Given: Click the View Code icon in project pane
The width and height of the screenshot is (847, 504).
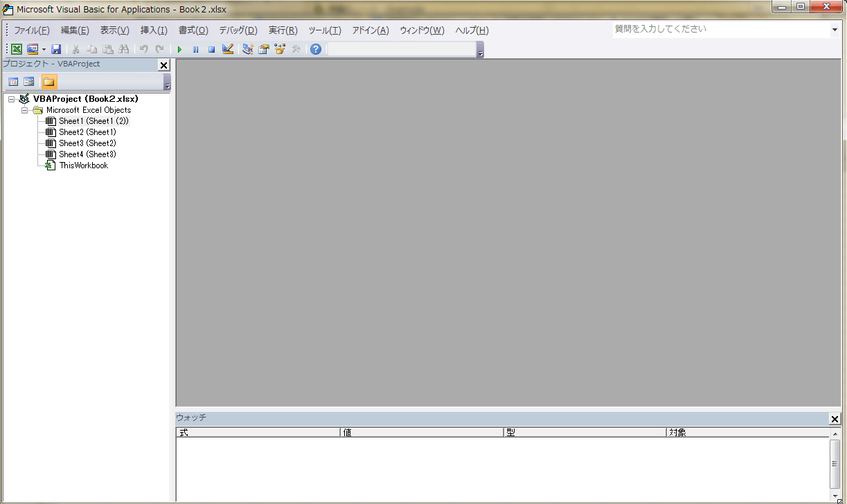Looking at the screenshot, I should 13,82.
